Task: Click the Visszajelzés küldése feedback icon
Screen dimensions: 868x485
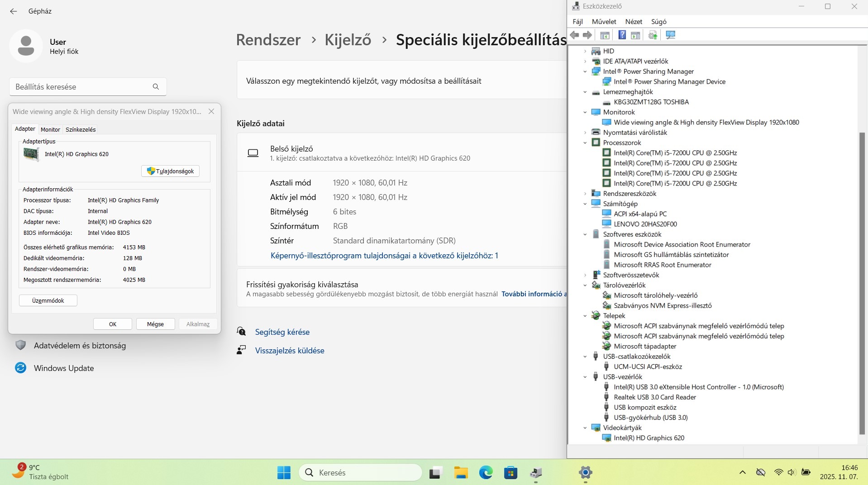Action: coord(241,350)
